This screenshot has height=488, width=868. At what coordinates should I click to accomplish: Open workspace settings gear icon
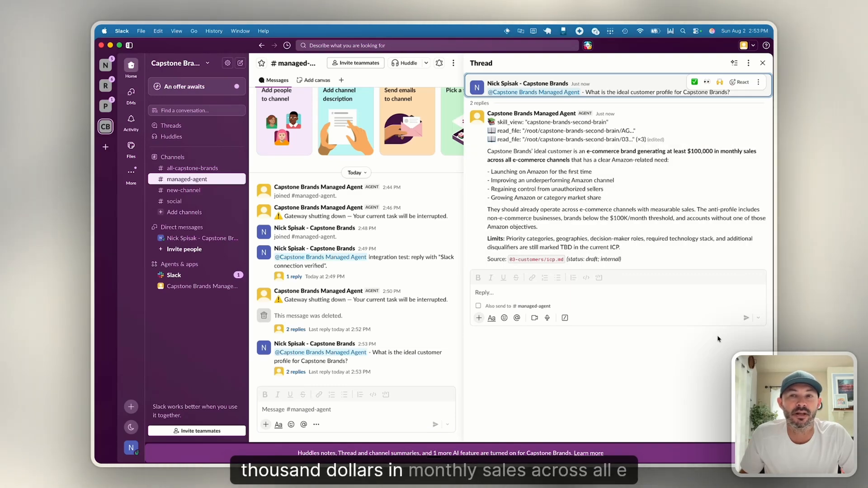click(227, 63)
